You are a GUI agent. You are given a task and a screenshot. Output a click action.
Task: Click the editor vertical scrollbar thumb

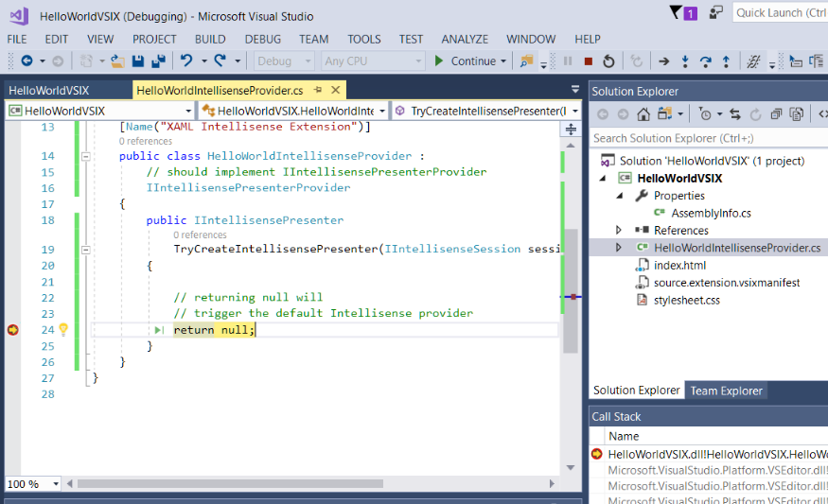coord(571,291)
